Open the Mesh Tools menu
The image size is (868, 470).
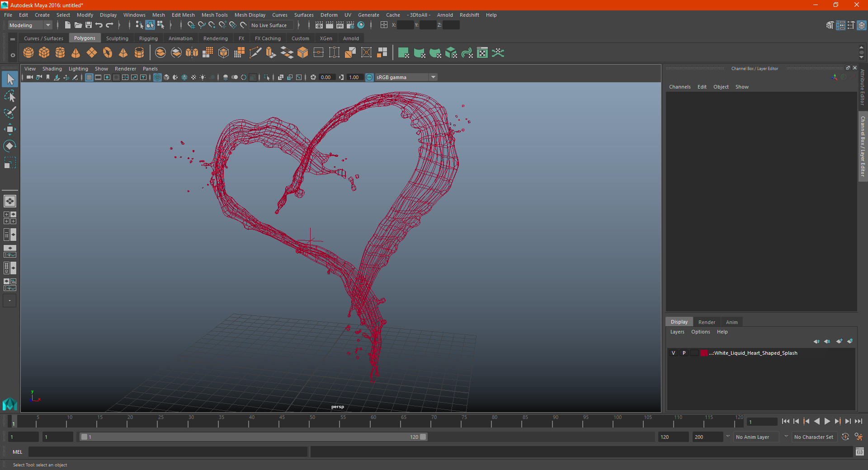click(x=214, y=15)
